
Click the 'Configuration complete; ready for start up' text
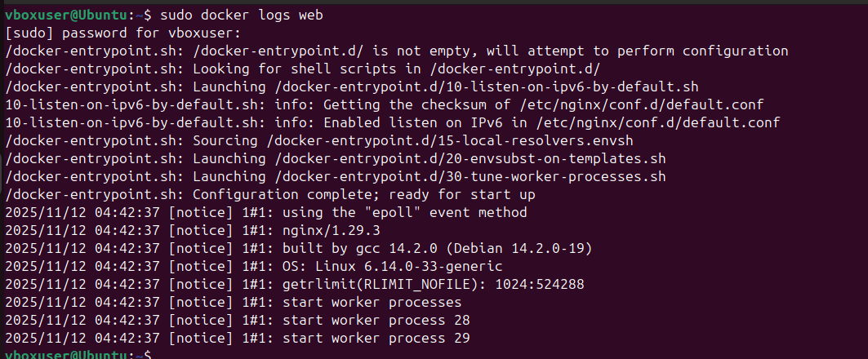click(363, 194)
